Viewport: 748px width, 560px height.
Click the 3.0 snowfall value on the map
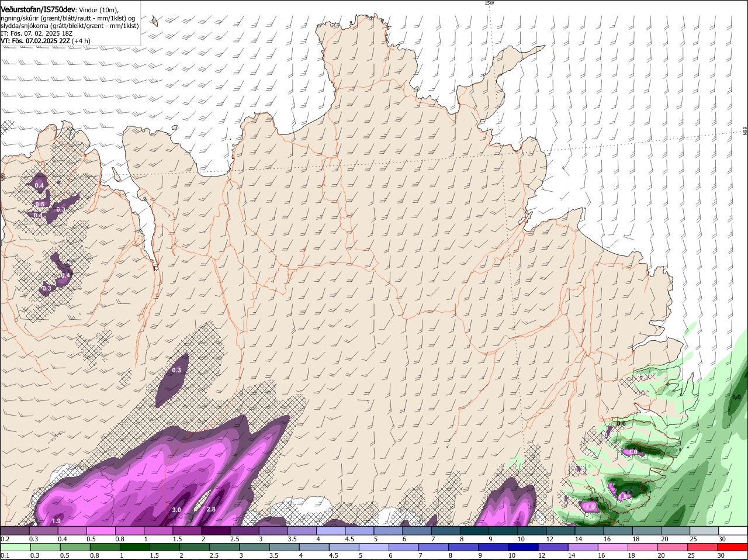[x=176, y=510]
